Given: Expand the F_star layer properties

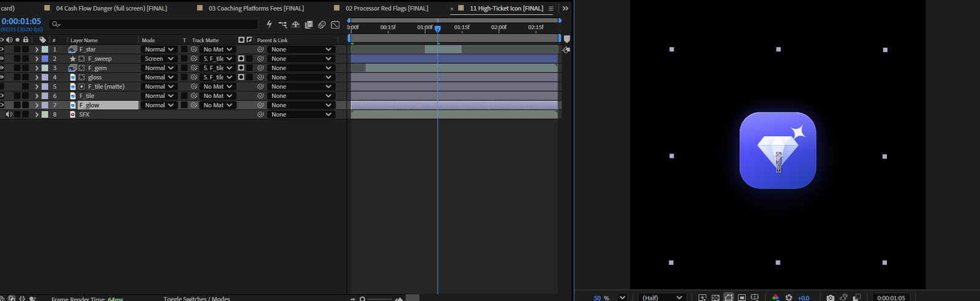Looking at the screenshot, I should point(37,50).
